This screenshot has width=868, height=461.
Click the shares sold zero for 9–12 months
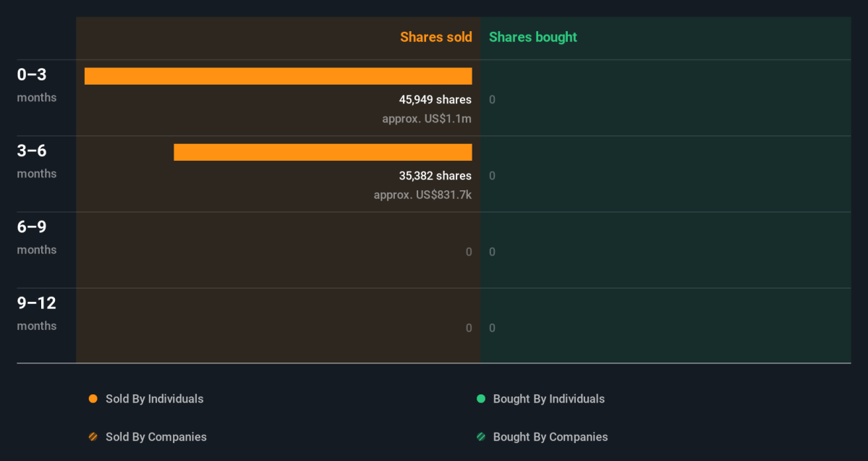pyautogui.click(x=469, y=328)
